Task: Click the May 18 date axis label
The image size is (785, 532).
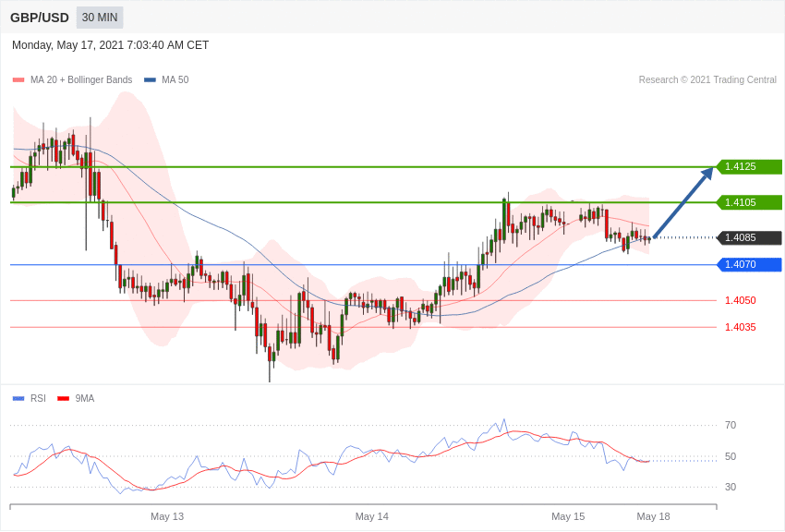Action: tap(653, 516)
